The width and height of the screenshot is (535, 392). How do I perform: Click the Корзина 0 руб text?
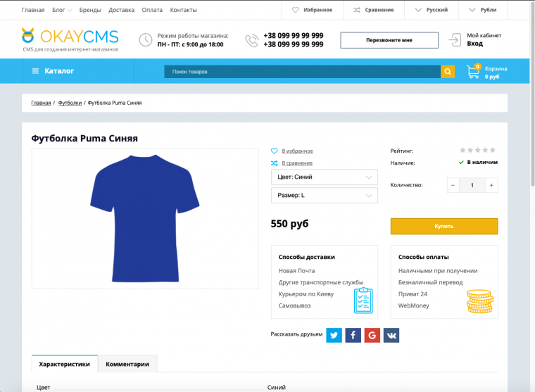[x=496, y=72]
